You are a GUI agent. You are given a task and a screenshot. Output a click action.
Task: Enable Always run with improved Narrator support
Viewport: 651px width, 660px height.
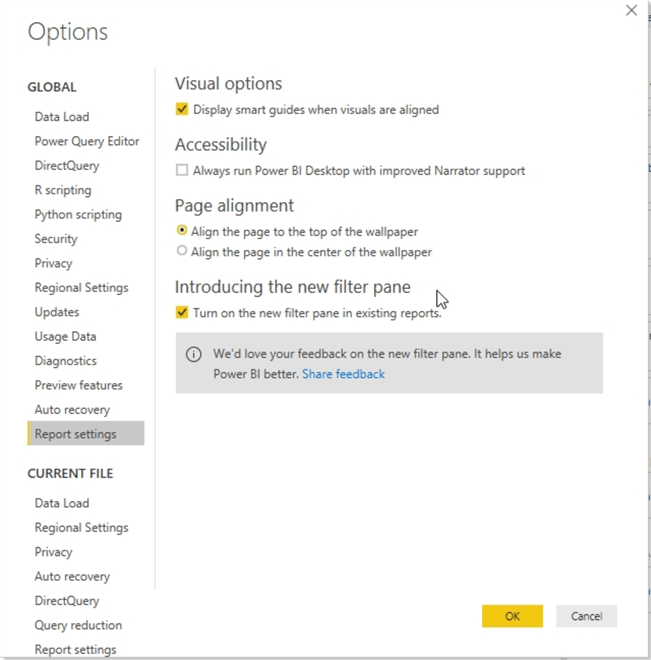point(182,170)
